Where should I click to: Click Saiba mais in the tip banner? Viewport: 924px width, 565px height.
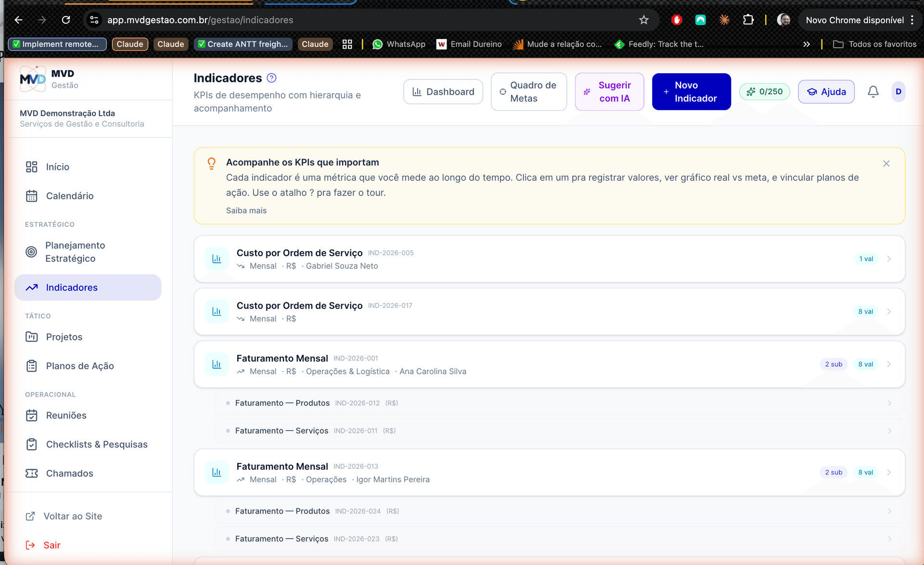tap(246, 210)
